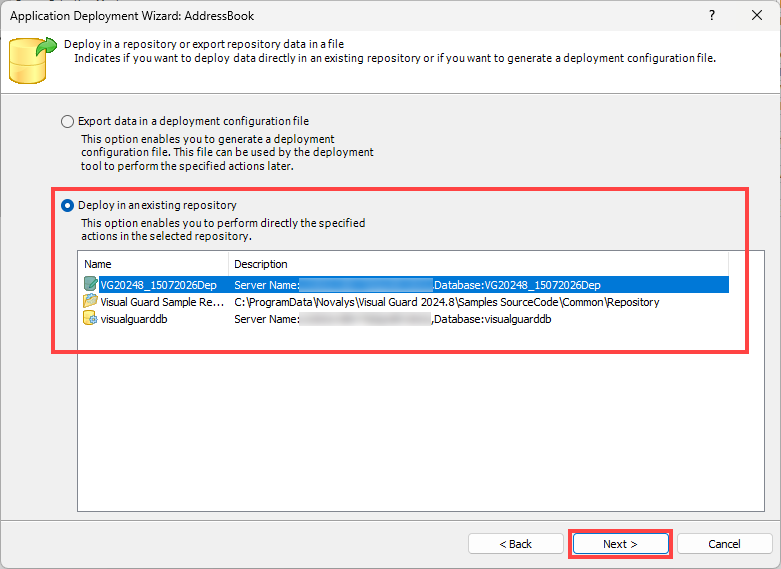Select the Deploy in an existing repository option
781x569 pixels.
[x=67, y=205]
